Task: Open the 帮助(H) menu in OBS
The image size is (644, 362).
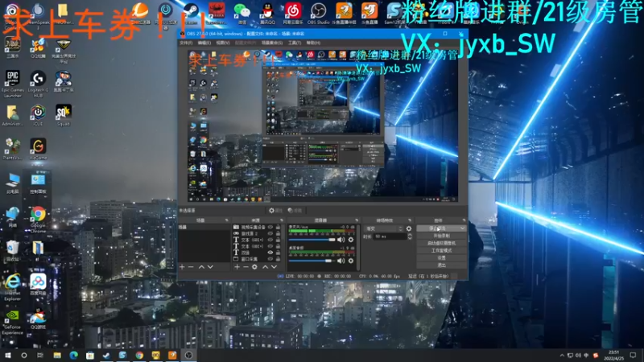Action: (x=313, y=43)
